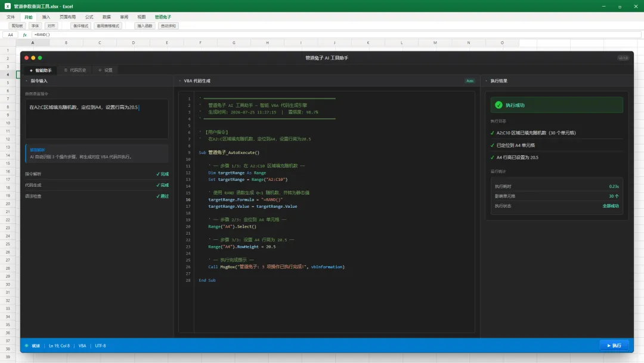Image resolution: width=644 pixels, height=363 pixels.
Task: Click the 套用表格格式 ribbon button
Action: (108, 26)
